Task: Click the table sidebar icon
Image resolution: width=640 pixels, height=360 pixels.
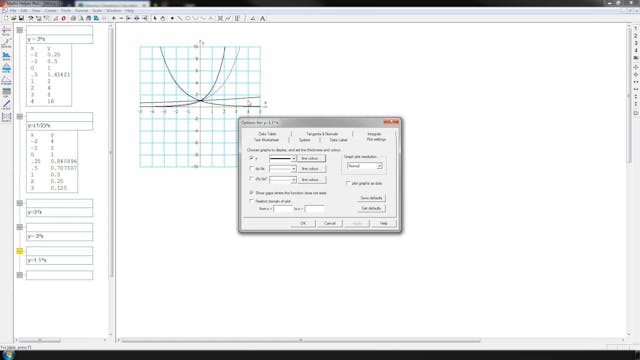Action: click(6, 93)
